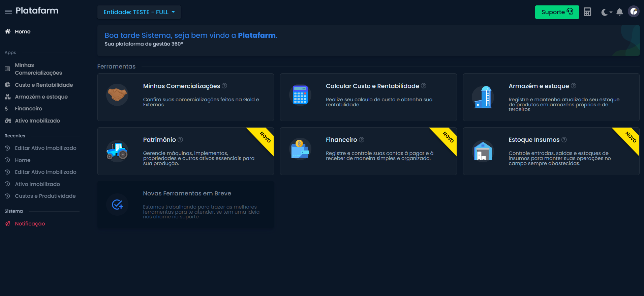
Task: Open the Estoque Insumos card title
Action: click(534, 140)
